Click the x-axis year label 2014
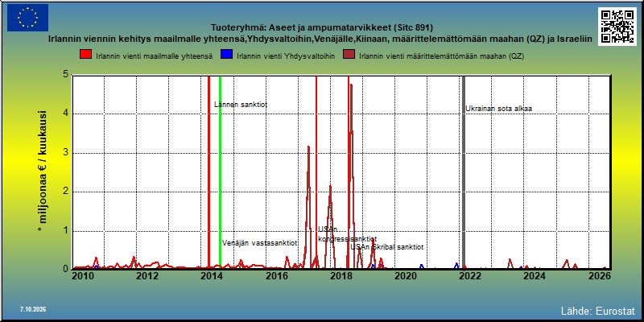This screenshot has height=322, width=644. 212,275
